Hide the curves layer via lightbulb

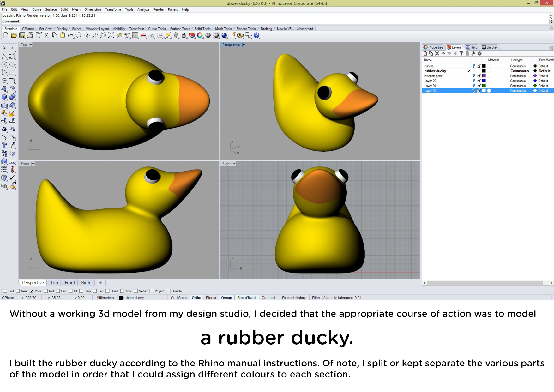pyautogui.click(x=473, y=66)
